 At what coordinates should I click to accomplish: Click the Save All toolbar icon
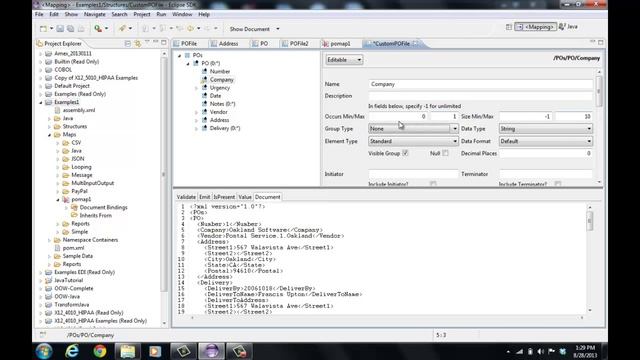(x=70, y=29)
